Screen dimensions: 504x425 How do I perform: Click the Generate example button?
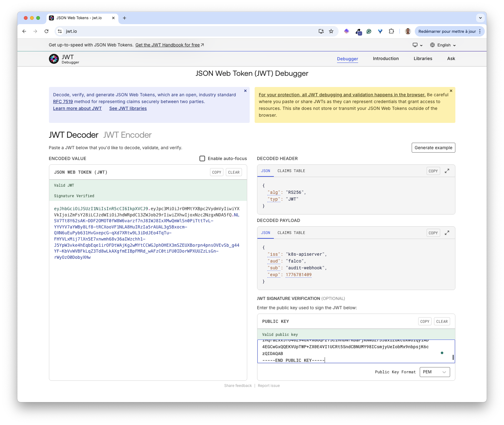click(x=433, y=148)
